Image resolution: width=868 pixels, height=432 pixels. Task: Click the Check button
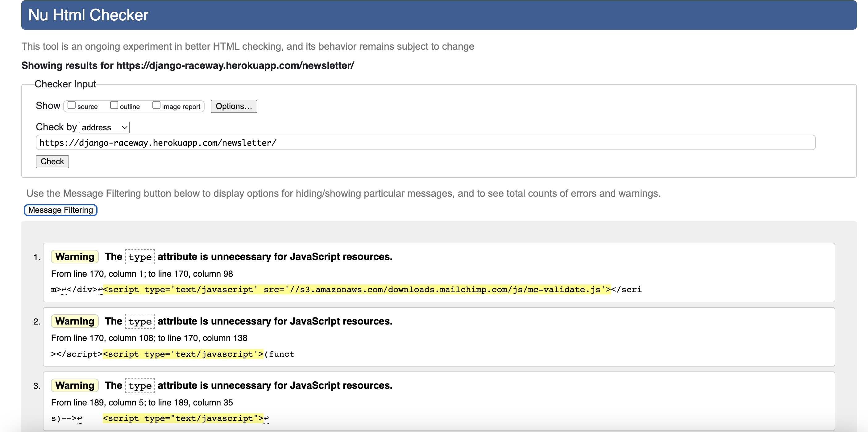point(52,161)
